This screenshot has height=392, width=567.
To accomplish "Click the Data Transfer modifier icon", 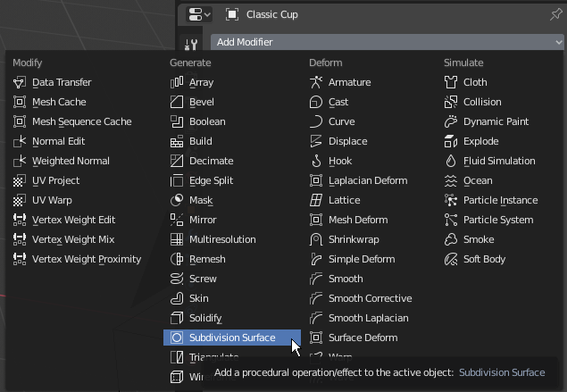I will pyautogui.click(x=19, y=82).
